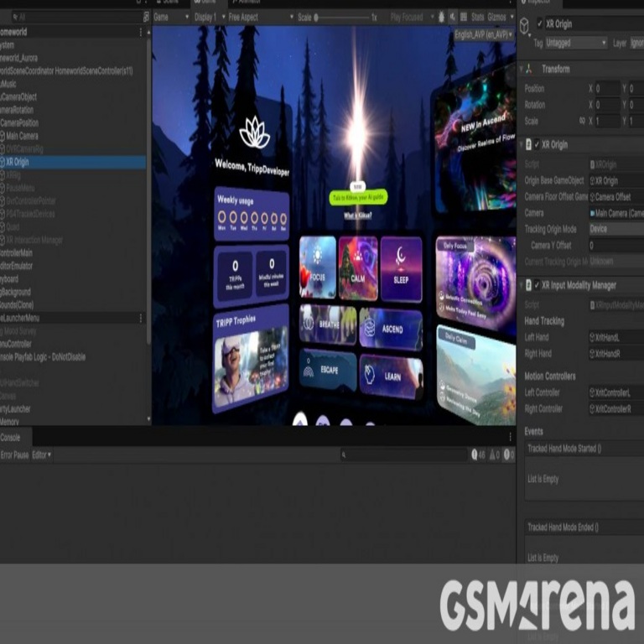Click the XR Input Modality Manager script icon
The height and width of the screenshot is (644, 644).
[527, 286]
